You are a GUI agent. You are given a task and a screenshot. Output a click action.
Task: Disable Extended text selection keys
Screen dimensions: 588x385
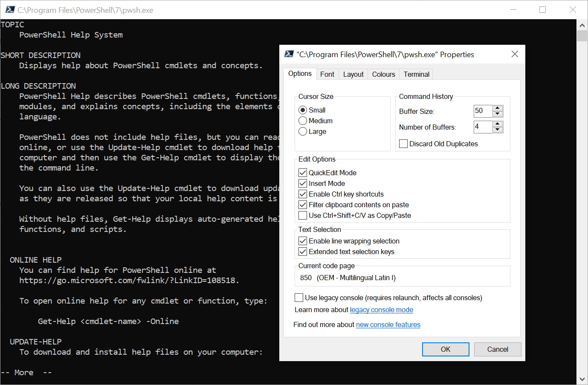tap(303, 252)
